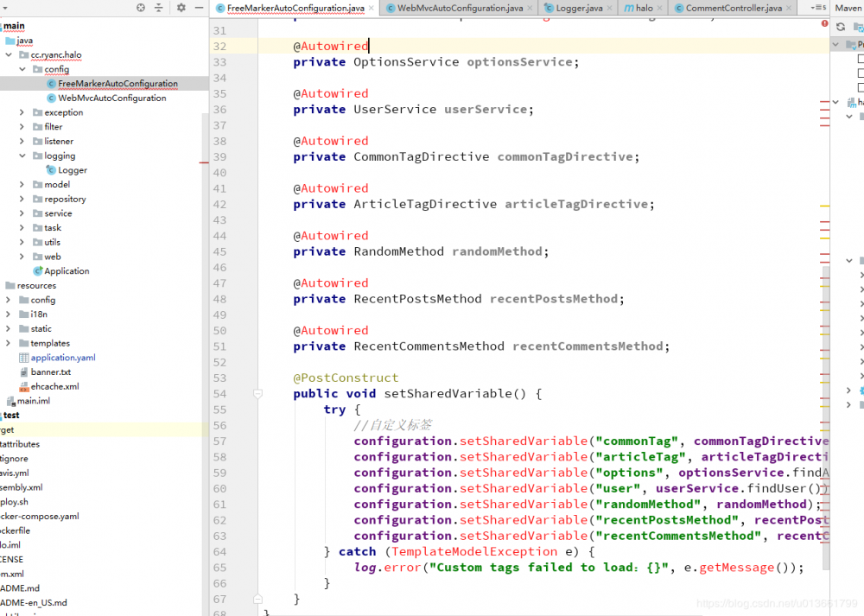Click the collapse all icon in project panel
864x616 pixels.
pyautogui.click(x=159, y=8)
